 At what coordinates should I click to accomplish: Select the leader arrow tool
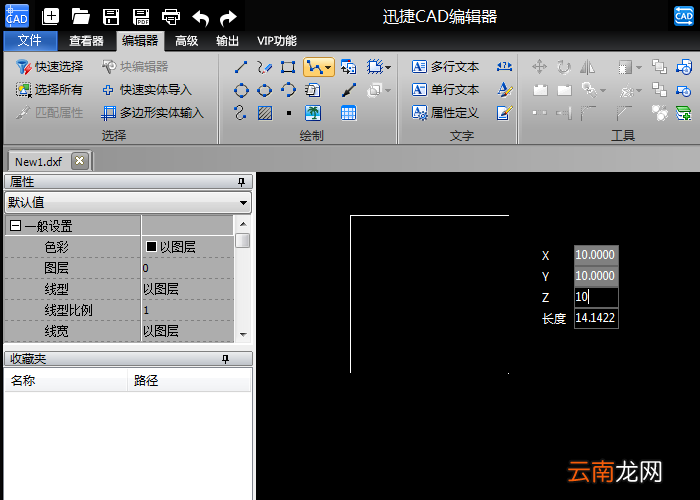349,90
